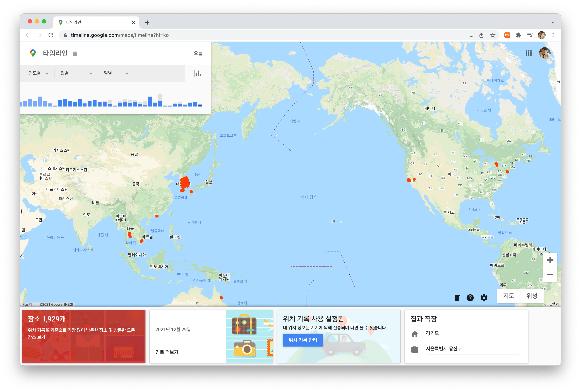581x392 pixels.
Task: Expand the 월별 month dropdown
Action: [x=76, y=73]
